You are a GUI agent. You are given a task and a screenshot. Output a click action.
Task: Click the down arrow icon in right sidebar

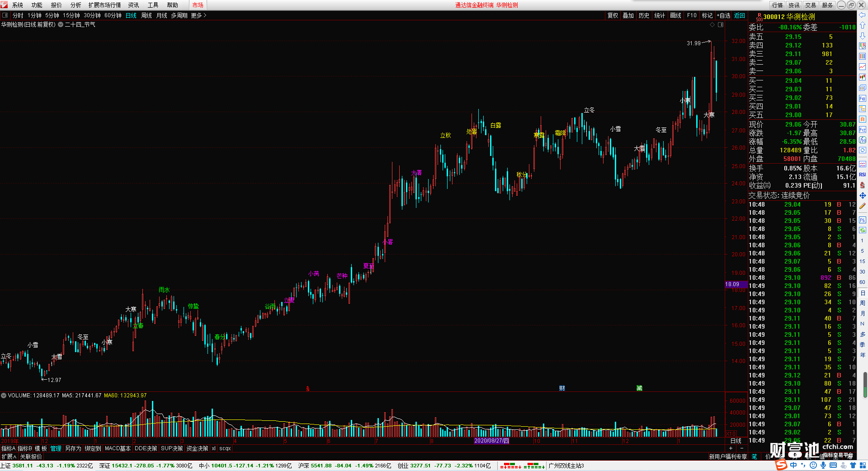[862, 36]
